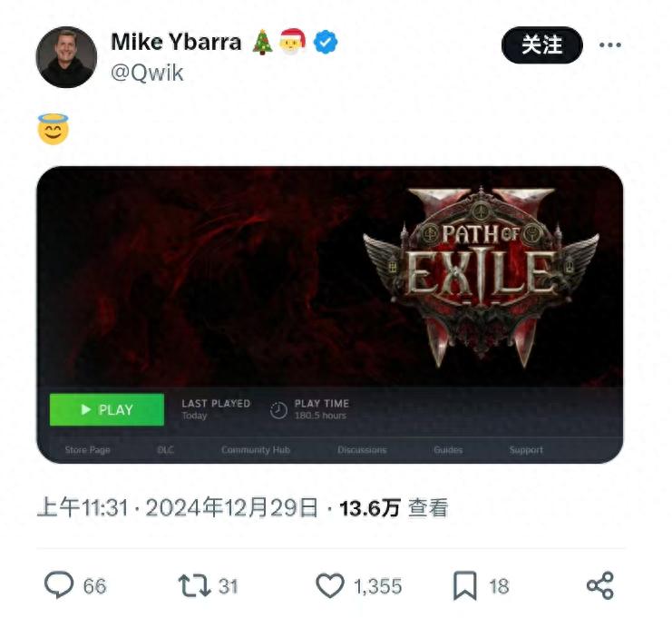
Task: Click the retweet arrows icon
Action: 194,585
